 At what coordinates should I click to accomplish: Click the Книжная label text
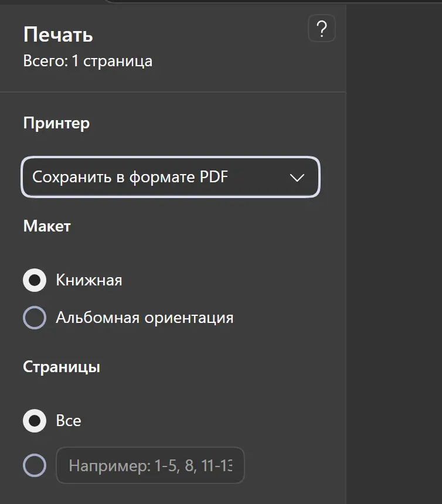(89, 280)
